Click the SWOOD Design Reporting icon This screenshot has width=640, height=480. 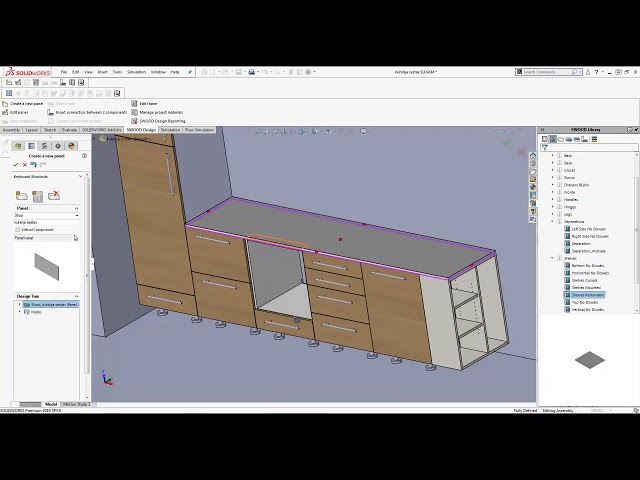click(x=134, y=121)
